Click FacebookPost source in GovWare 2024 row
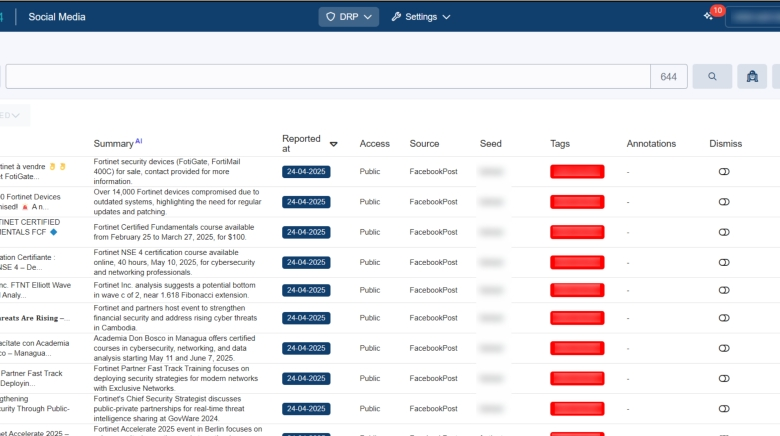The width and height of the screenshot is (780, 436). [433, 409]
